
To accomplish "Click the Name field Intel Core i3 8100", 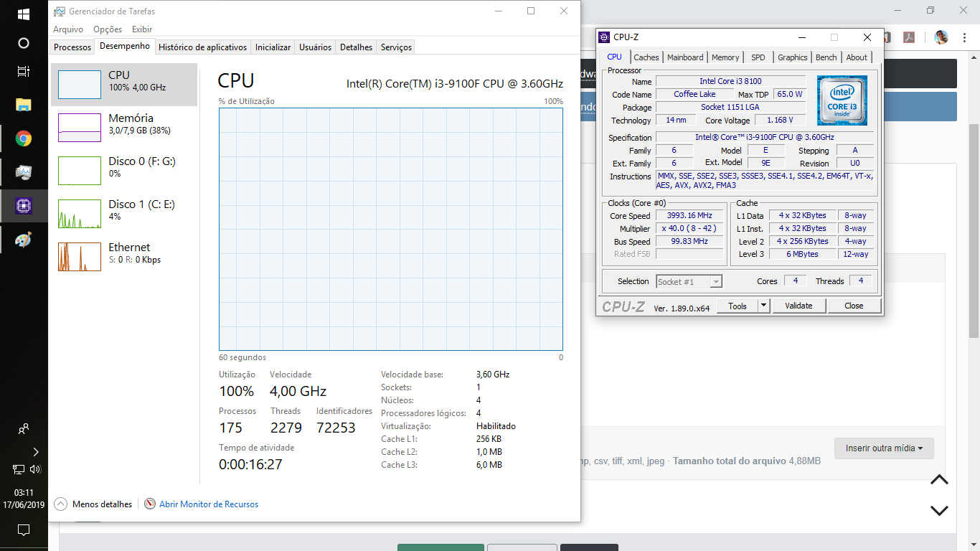I will 730,81.
